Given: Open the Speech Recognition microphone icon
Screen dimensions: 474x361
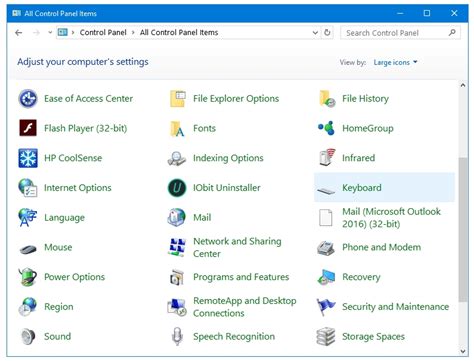Looking at the screenshot, I should pyautogui.click(x=177, y=336).
